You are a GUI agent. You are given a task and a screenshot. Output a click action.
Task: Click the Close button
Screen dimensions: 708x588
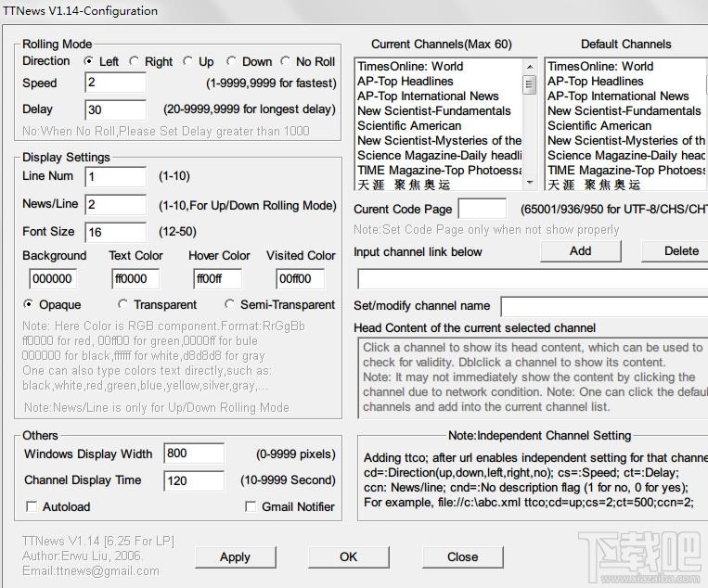click(463, 556)
